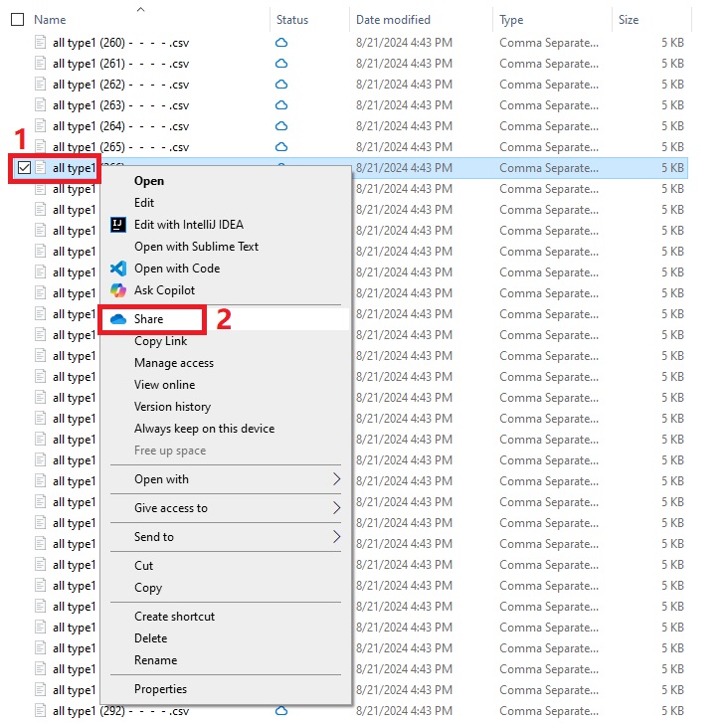This screenshot has height=723, width=728.
Task: Open Properties from the context menu
Action: coord(160,689)
